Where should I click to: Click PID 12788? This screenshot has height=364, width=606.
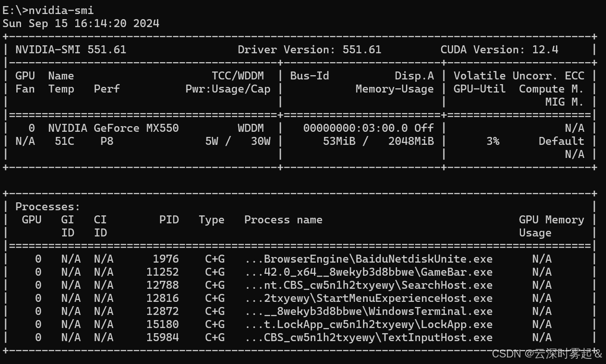(163, 285)
